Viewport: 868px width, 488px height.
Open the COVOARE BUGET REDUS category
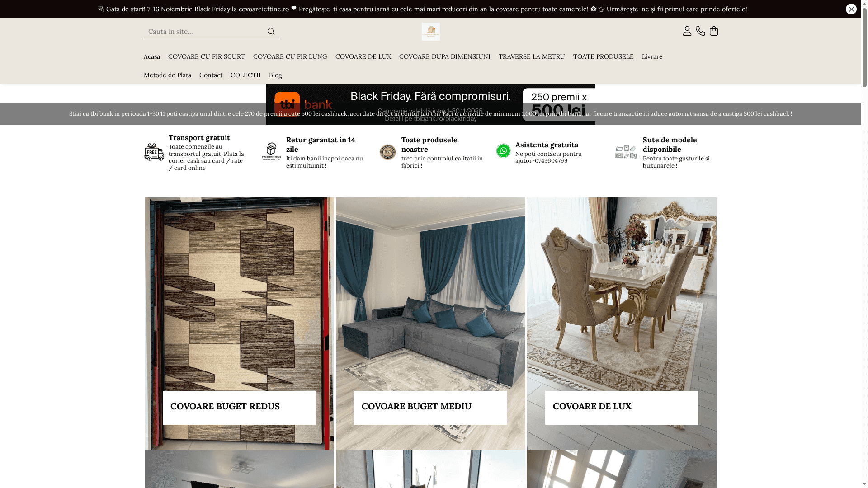coord(225,406)
